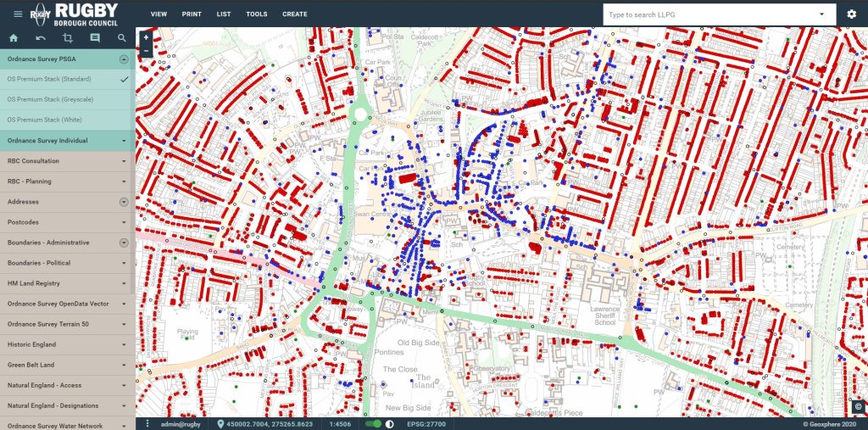Click the Caldecott Park map label
Viewport: 868px width, 430px height.
coord(424,39)
